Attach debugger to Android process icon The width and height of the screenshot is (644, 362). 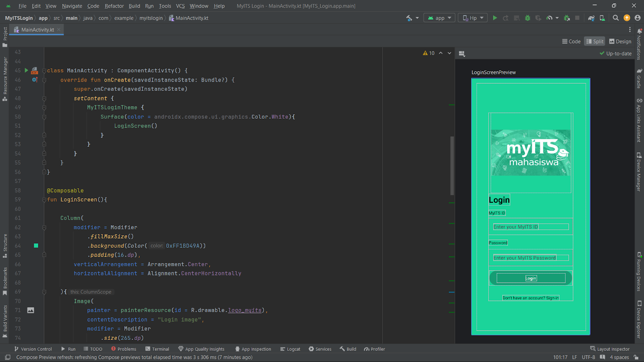567,18
